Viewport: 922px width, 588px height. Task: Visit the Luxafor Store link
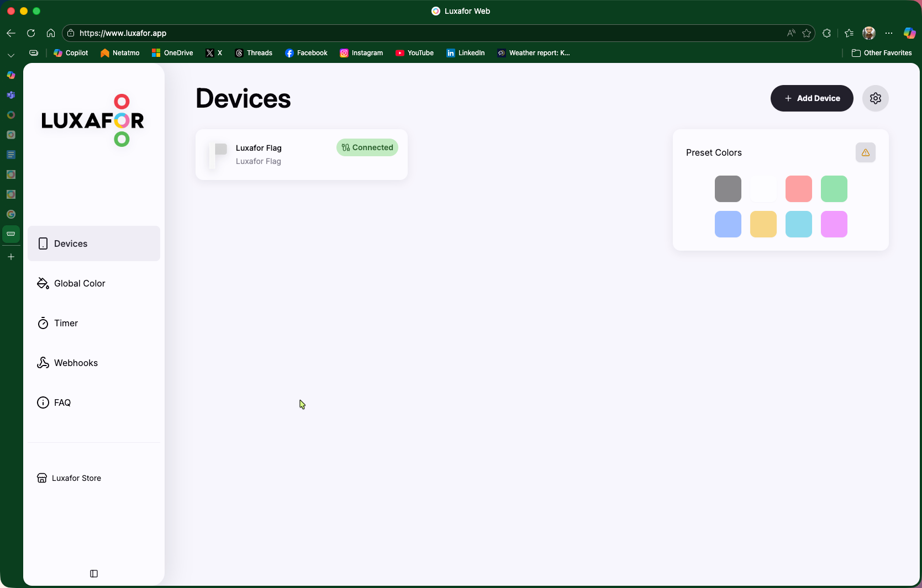76,478
